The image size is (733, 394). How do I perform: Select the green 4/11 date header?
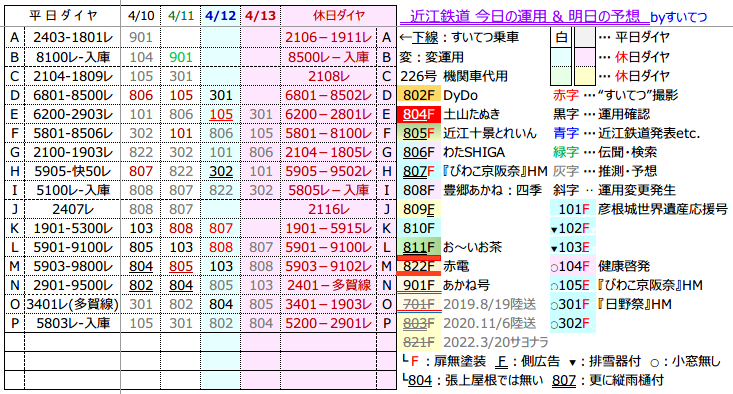pyautogui.click(x=181, y=16)
